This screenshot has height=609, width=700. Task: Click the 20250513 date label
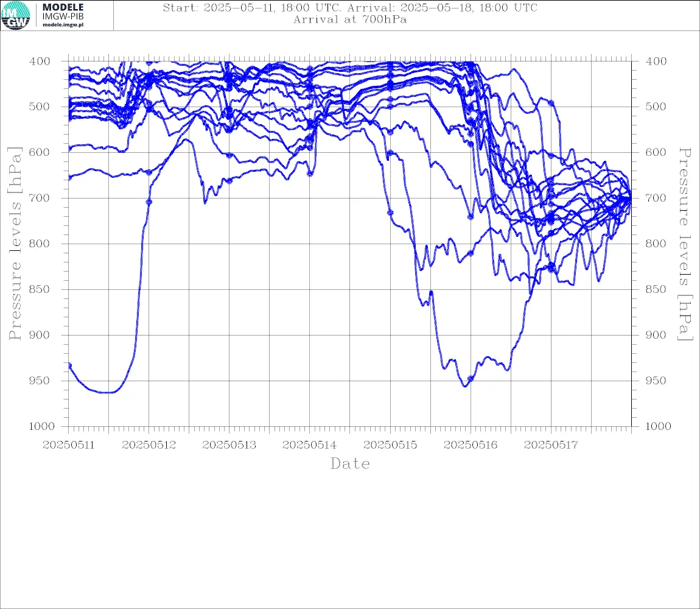[x=229, y=445]
